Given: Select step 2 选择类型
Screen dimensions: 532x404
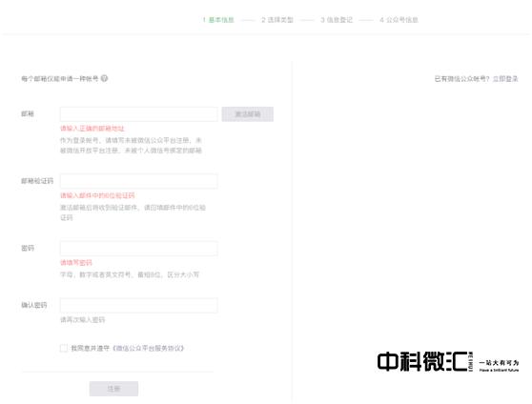Looking at the screenshot, I should (x=277, y=20).
